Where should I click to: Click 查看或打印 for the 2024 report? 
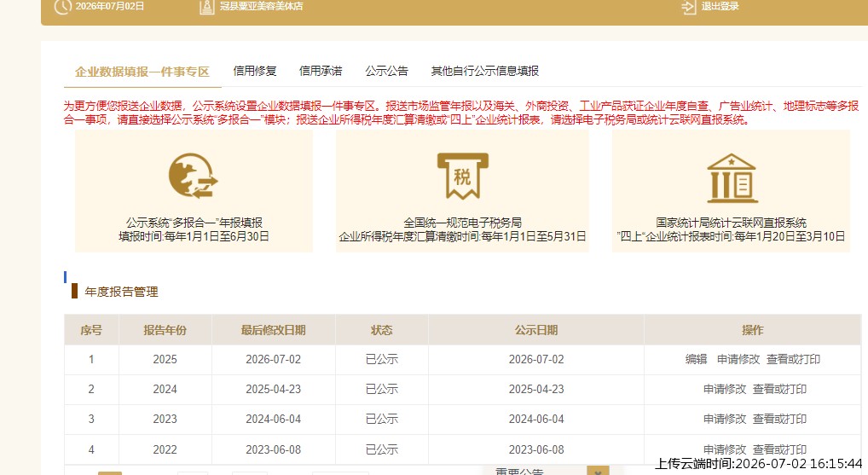click(x=779, y=389)
